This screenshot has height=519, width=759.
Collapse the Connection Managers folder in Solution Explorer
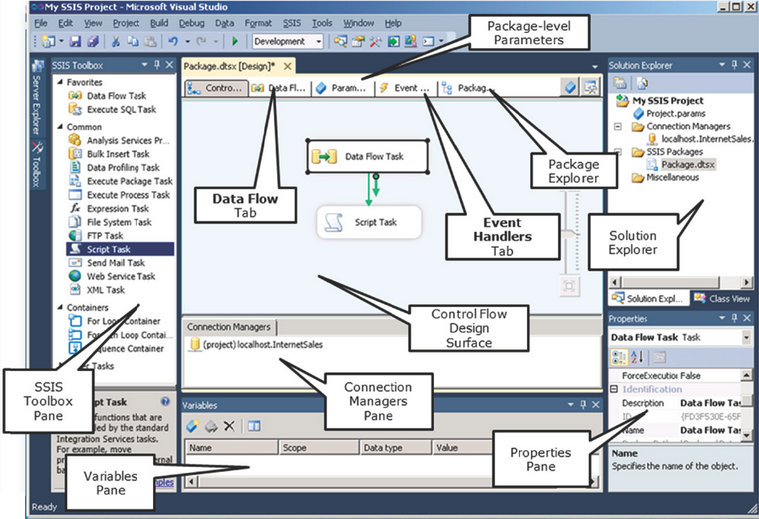pyautogui.click(x=618, y=127)
